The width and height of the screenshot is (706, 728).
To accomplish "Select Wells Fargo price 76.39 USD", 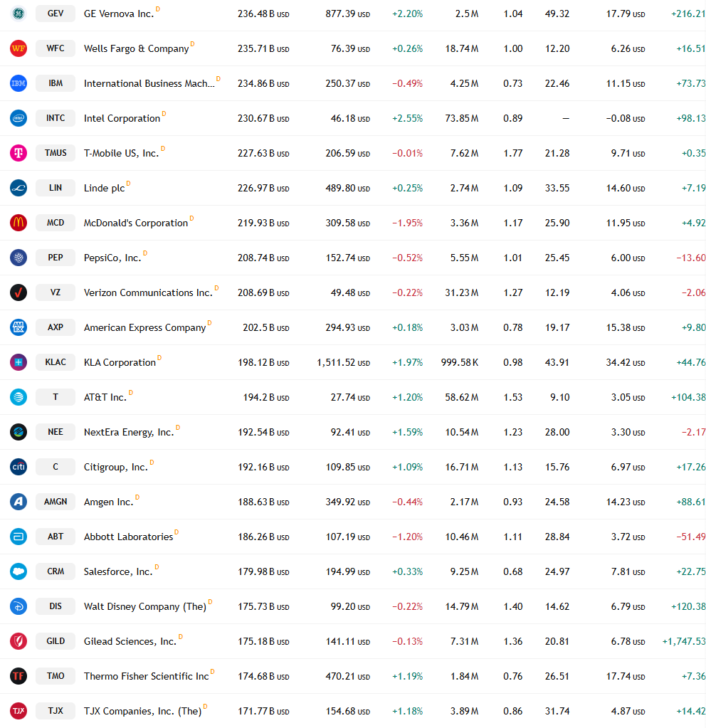I will point(350,49).
